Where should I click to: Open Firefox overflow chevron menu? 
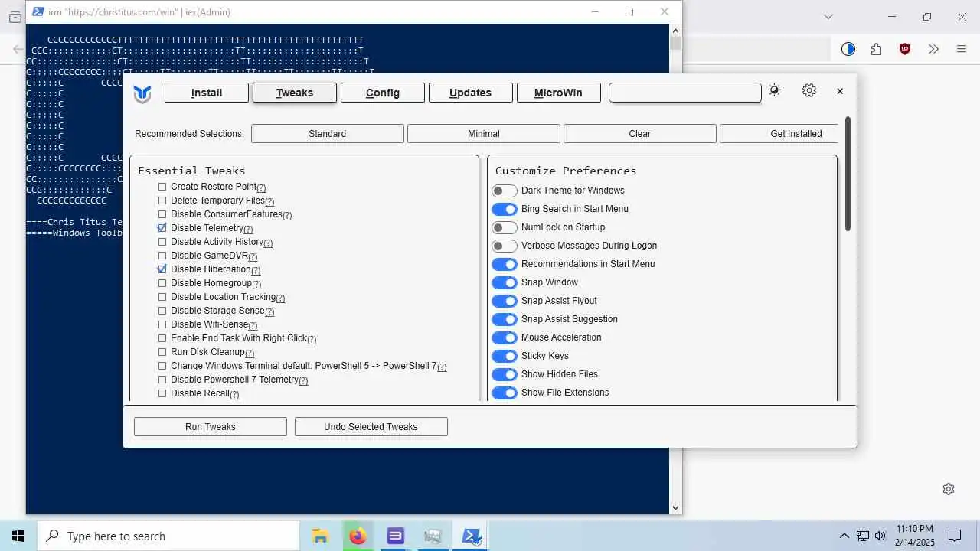[x=933, y=49]
